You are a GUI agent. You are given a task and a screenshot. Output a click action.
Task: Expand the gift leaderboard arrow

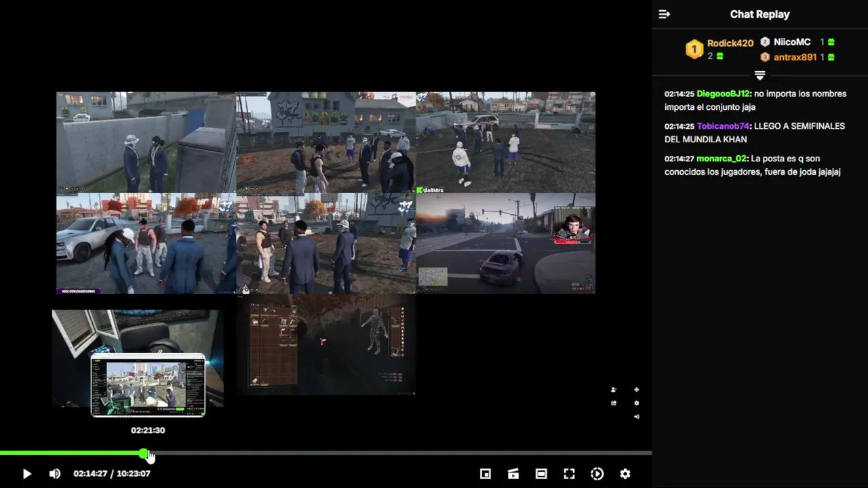tap(759, 75)
